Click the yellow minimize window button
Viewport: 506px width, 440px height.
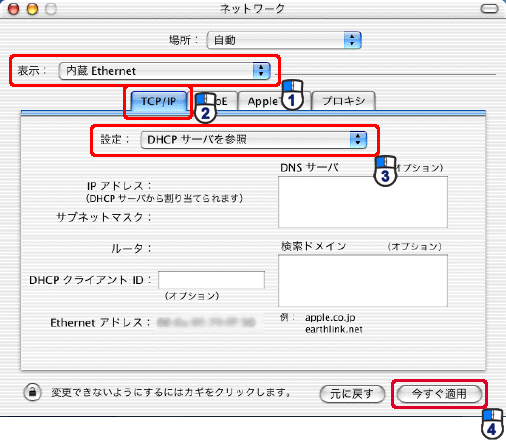[32, 9]
